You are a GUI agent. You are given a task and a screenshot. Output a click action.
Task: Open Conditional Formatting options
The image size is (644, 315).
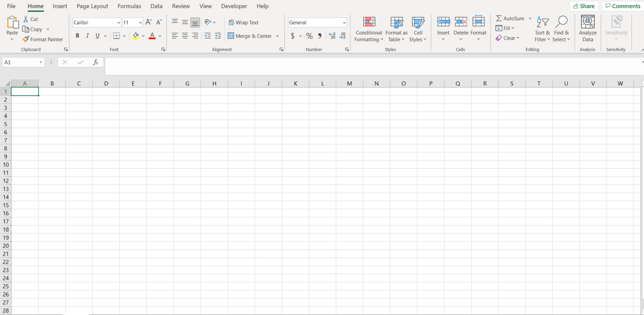pos(369,28)
